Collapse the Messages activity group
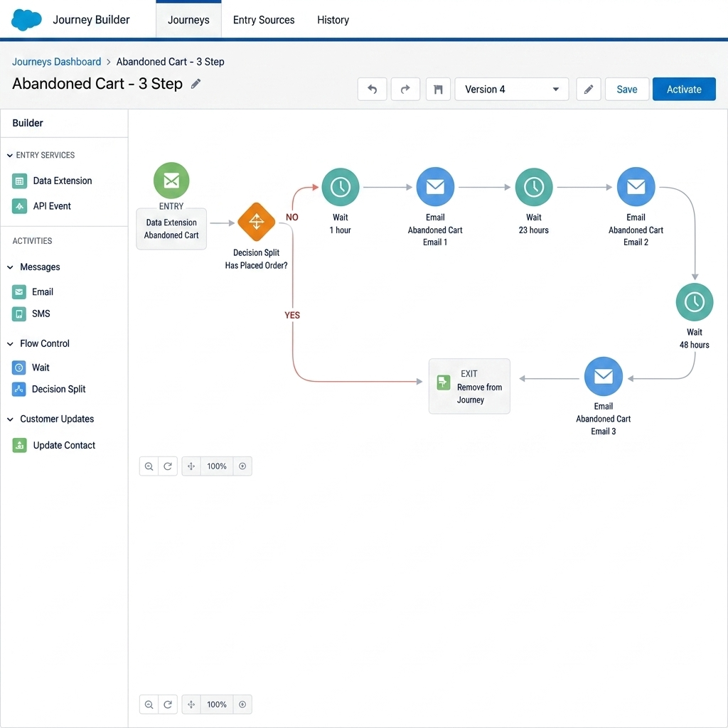 (10, 267)
